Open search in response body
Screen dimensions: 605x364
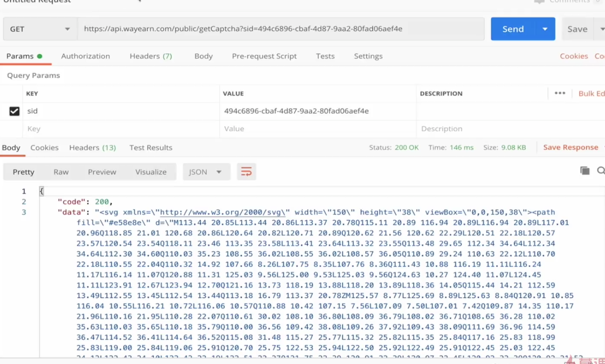600,171
